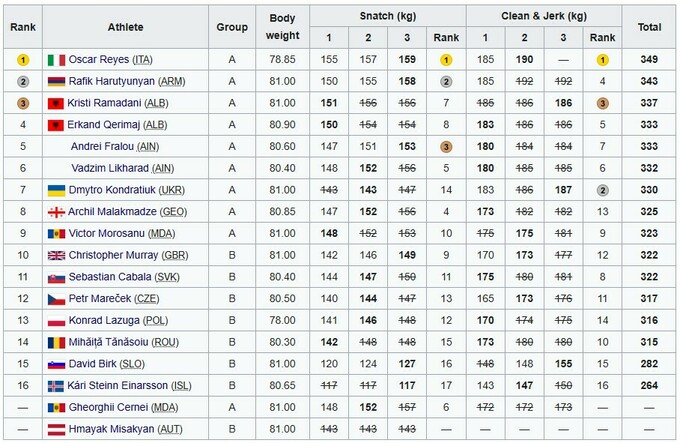
Task: Click the Georgian flag next to Archil Malakmadze
Action: point(56,211)
